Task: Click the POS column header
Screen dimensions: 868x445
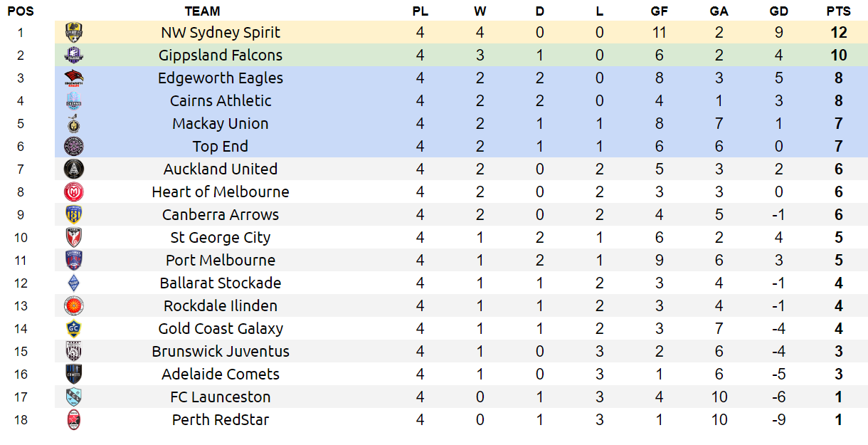Action: (21, 11)
